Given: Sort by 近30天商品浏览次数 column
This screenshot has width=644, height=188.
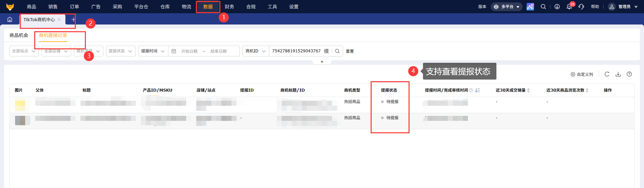Looking at the screenshot, I should coord(587,90).
